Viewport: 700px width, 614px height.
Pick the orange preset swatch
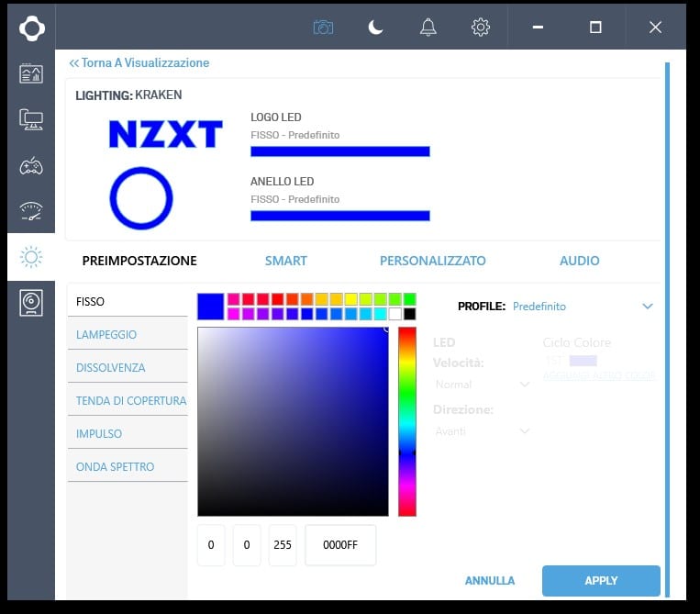pyautogui.click(x=307, y=298)
